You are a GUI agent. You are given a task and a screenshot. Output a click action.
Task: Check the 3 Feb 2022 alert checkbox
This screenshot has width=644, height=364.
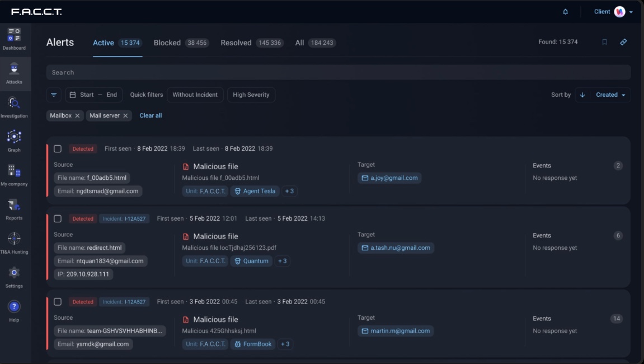click(58, 302)
